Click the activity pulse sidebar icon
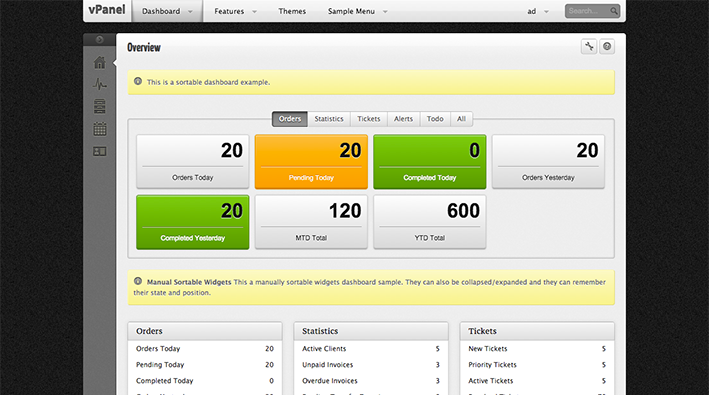Screen dimensions: 709x395 coord(99,84)
